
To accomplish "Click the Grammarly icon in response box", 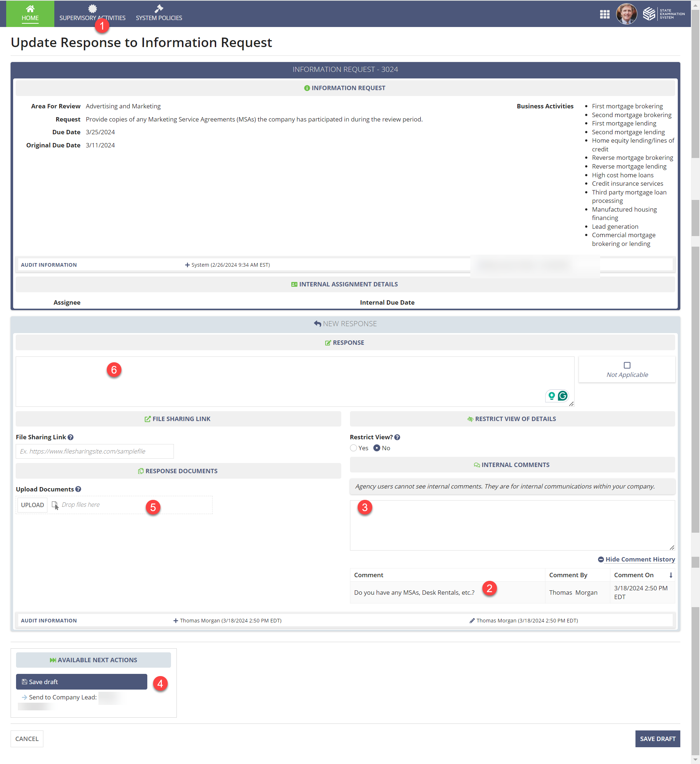I will click(x=563, y=395).
